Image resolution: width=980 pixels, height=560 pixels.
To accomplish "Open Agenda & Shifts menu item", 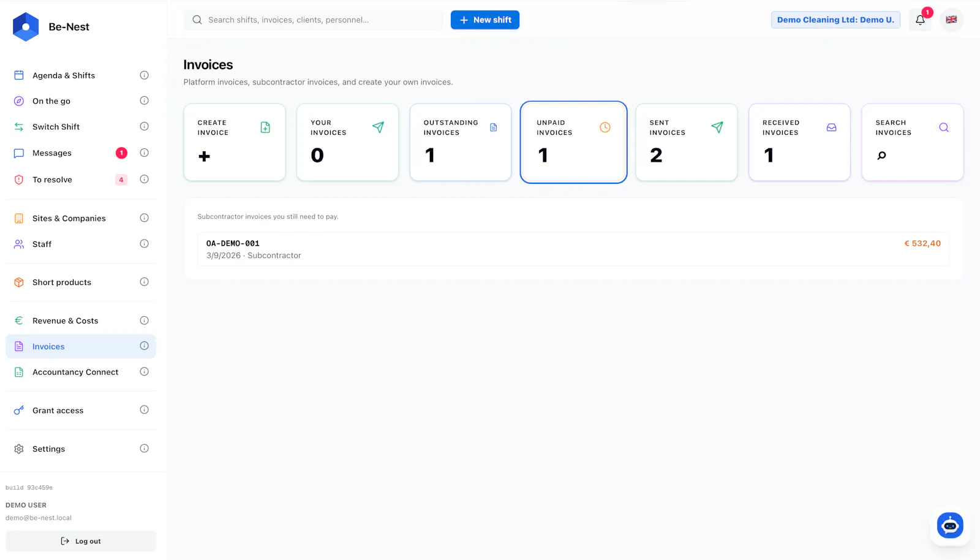I will (81, 75).
